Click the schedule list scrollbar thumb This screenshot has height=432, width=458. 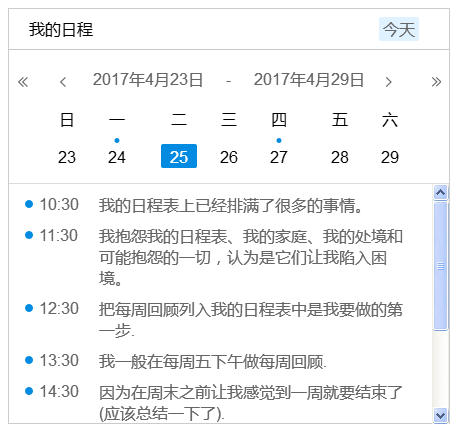tap(440, 266)
